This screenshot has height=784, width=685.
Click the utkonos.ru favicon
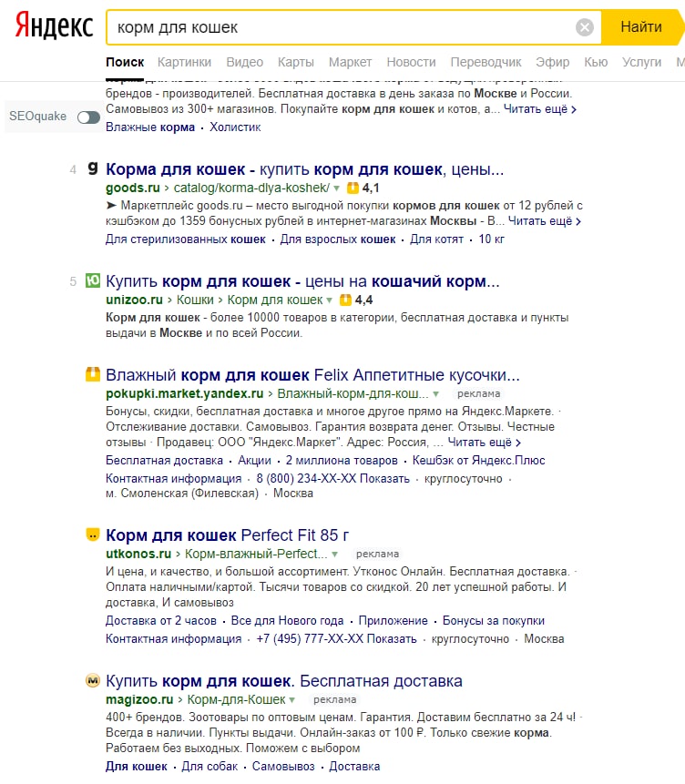point(93,535)
